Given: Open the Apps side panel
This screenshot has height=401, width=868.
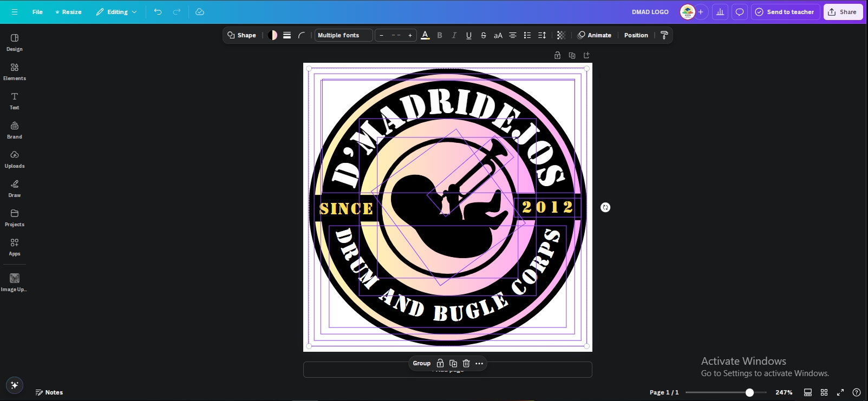Looking at the screenshot, I should coord(15,247).
